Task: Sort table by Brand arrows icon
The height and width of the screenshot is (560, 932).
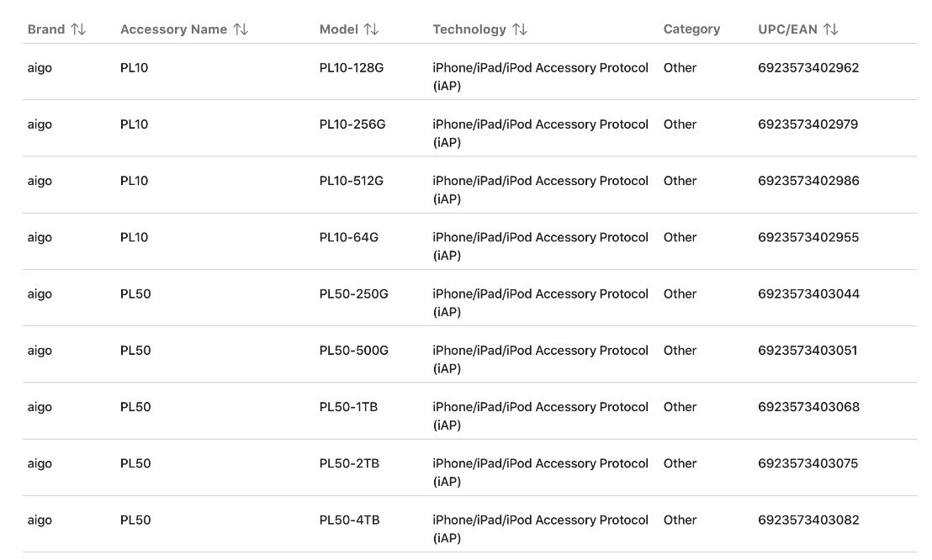Action: point(78,29)
